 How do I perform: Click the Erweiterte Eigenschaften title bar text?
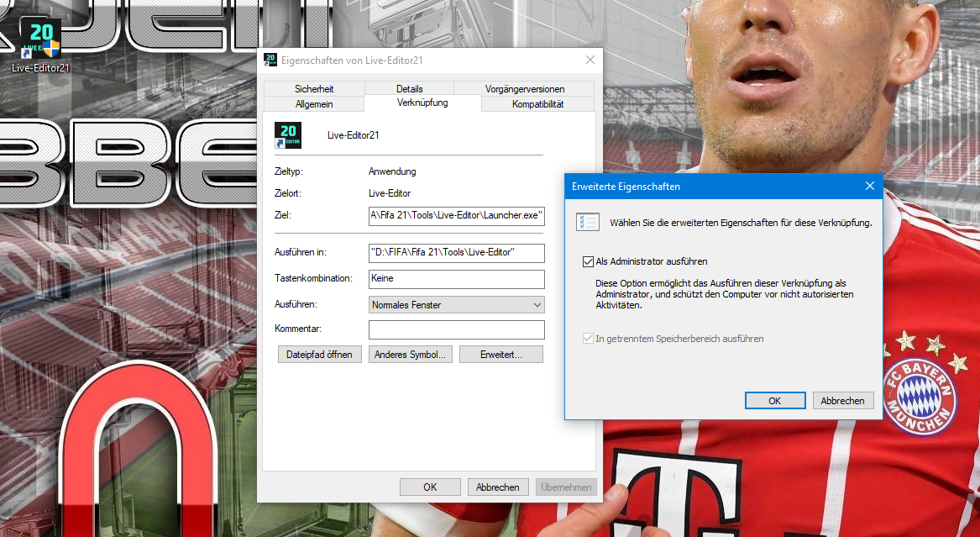point(626,187)
